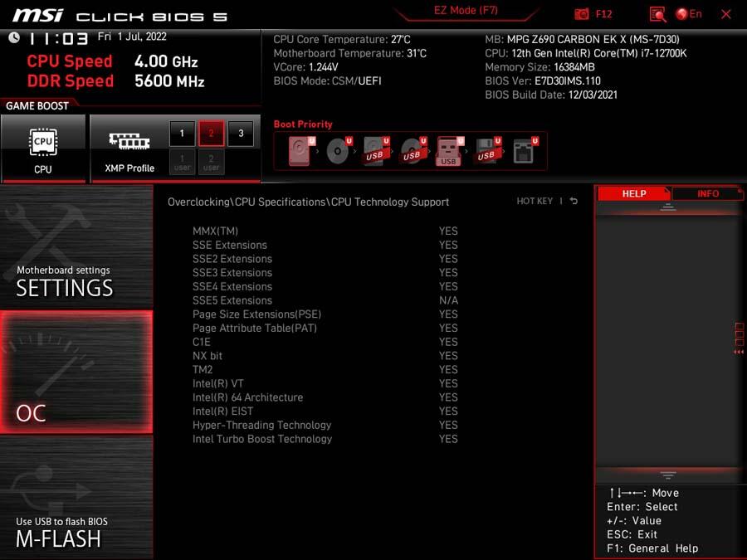Screen dimensions: 747x560
Task: Click the SSE5 Extensions row
Action: click(325, 300)
